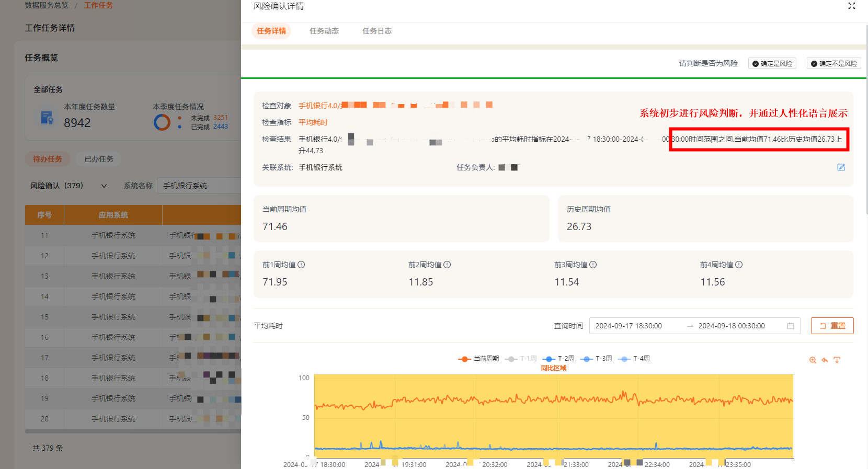Click the 平均耗时 check indicator link

coord(313,122)
